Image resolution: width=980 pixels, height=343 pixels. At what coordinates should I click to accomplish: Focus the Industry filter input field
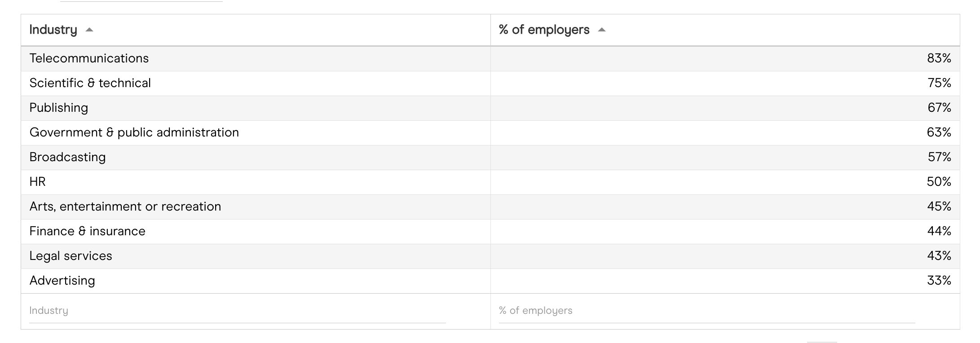237,311
